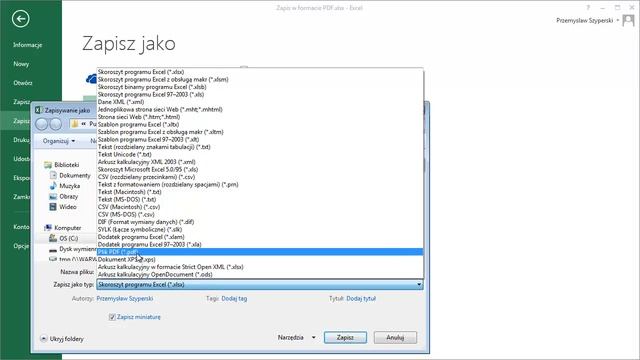This screenshot has height=360, width=640.
Task: Pick Tekst z formatowaniem (*.prn)
Action: click(260, 184)
